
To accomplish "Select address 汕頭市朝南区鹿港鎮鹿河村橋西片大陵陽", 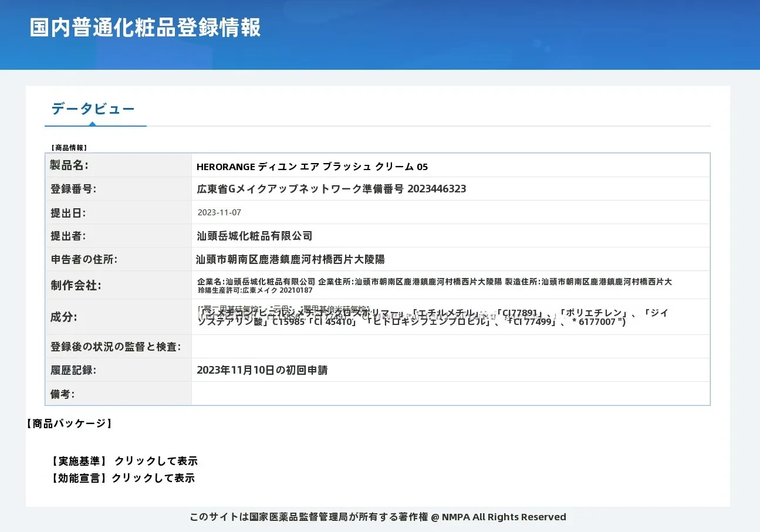I will (291, 259).
